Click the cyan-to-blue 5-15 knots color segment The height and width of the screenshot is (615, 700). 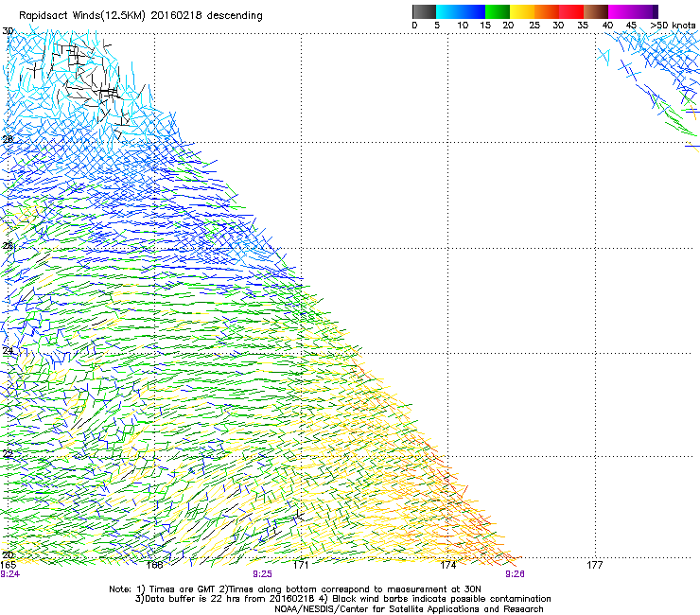tap(461, 11)
